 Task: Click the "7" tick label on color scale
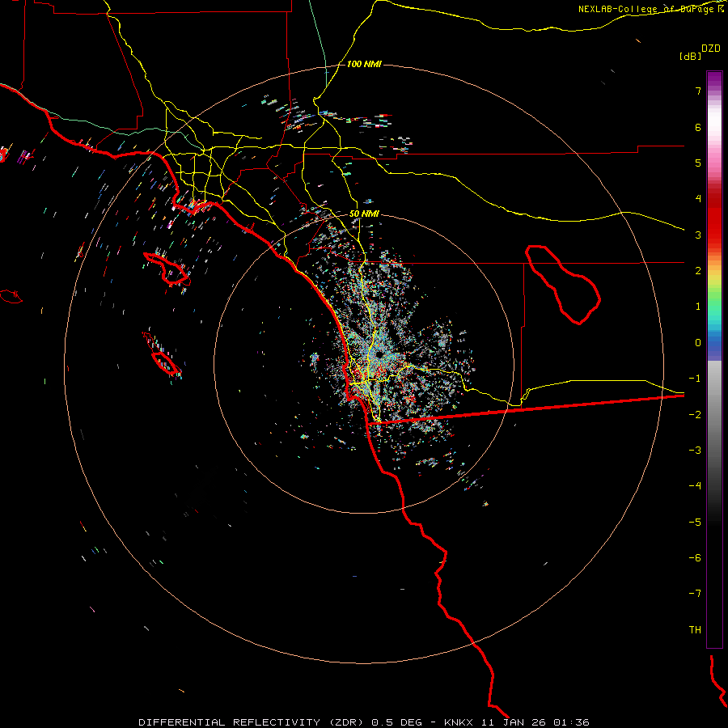[x=698, y=91]
